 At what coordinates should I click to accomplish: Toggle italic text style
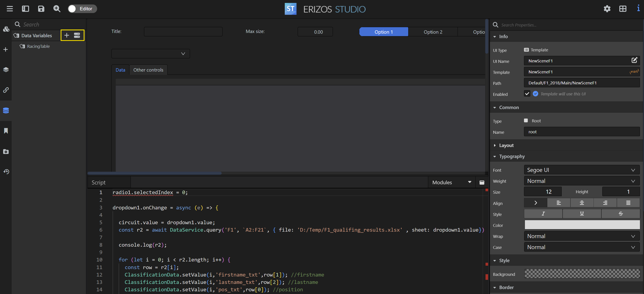point(543,214)
